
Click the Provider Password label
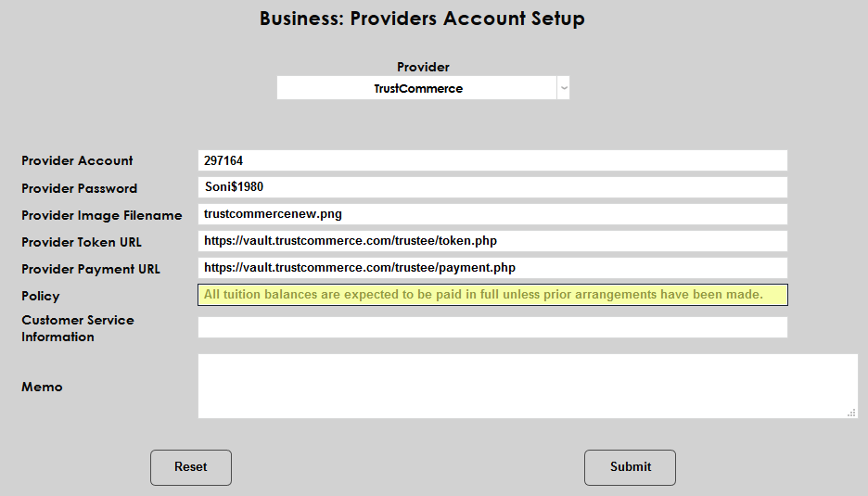79,188
